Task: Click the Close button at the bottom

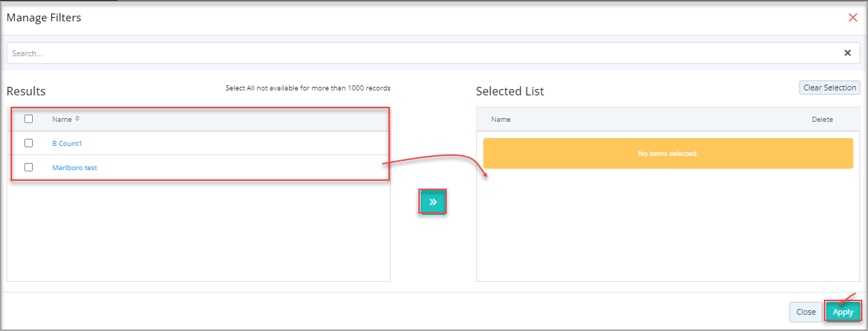Action: (805, 312)
